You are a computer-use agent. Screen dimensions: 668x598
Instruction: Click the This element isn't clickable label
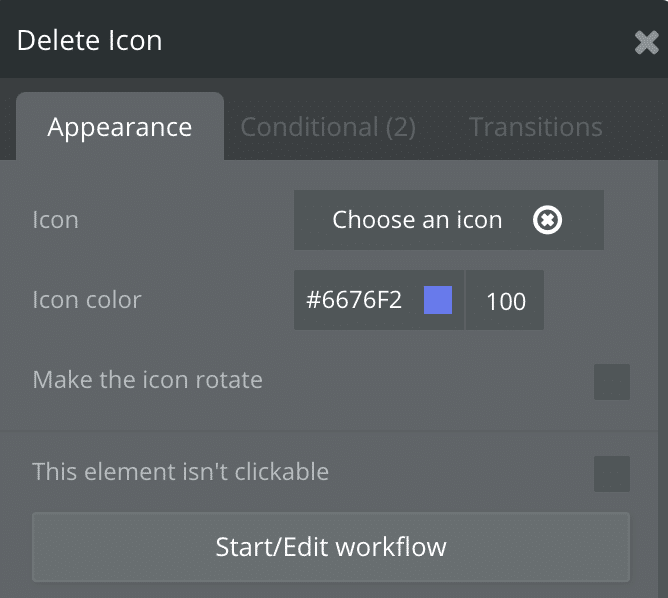pyautogui.click(x=180, y=471)
